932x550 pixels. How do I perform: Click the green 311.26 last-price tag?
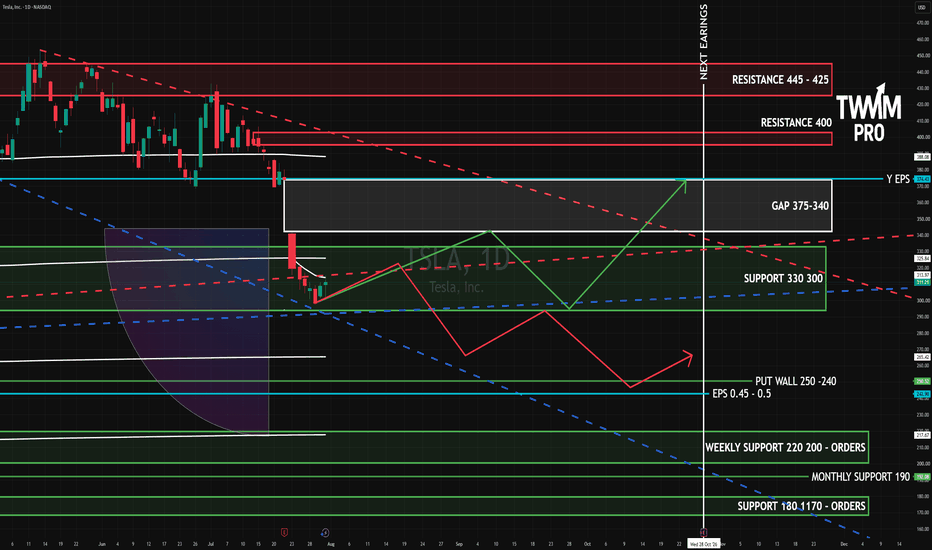tap(922, 282)
